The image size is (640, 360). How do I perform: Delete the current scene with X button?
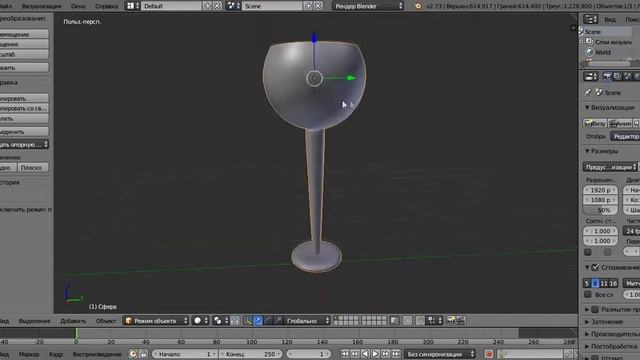[318, 6]
